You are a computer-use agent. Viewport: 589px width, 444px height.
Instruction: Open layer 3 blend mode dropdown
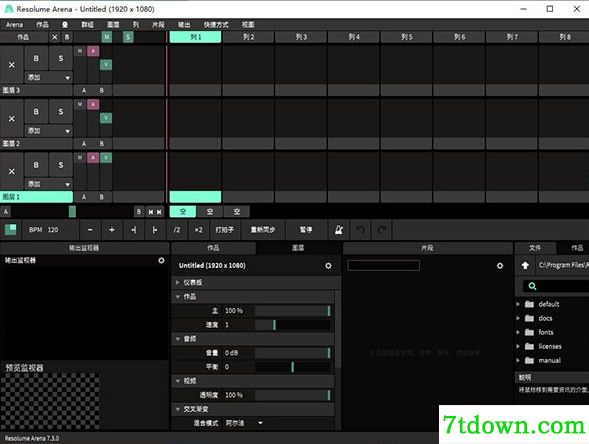[x=48, y=77]
